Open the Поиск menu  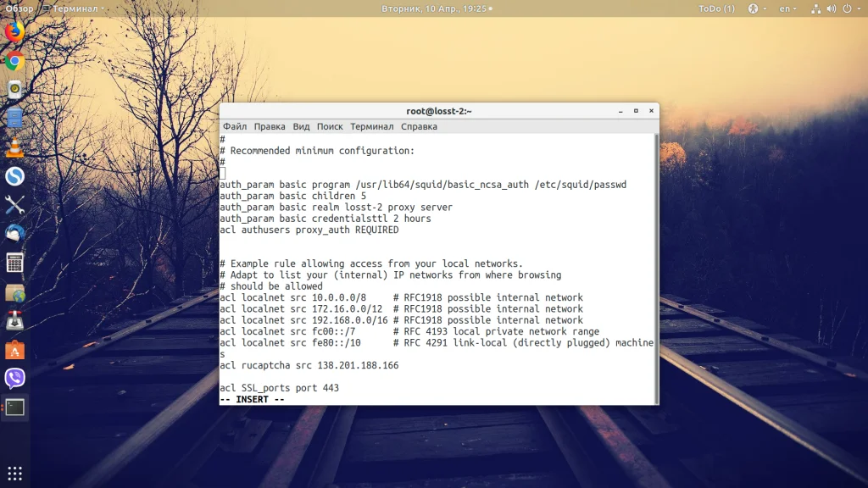[330, 126]
